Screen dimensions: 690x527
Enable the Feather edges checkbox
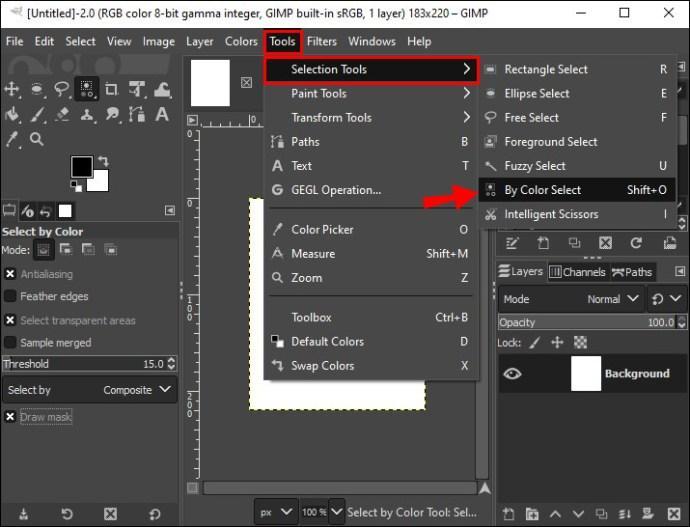10,296
